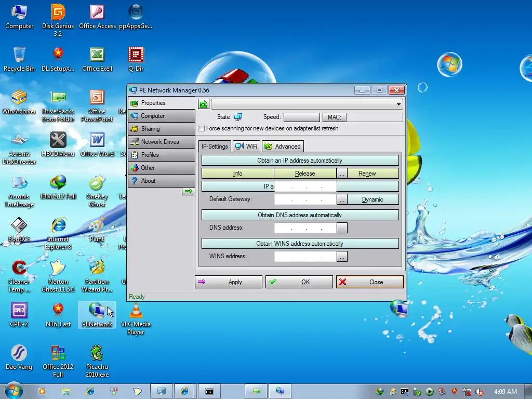Open CPU-Z desktop shortcut

click(19, 315)
